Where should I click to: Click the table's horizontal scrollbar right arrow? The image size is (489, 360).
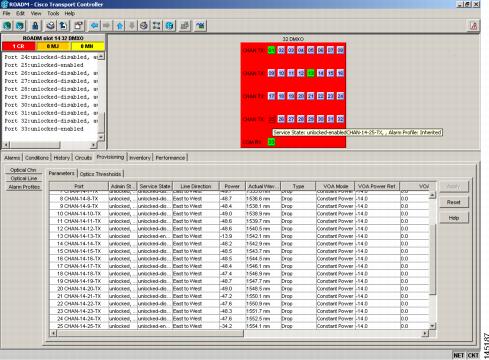point(425,333)
